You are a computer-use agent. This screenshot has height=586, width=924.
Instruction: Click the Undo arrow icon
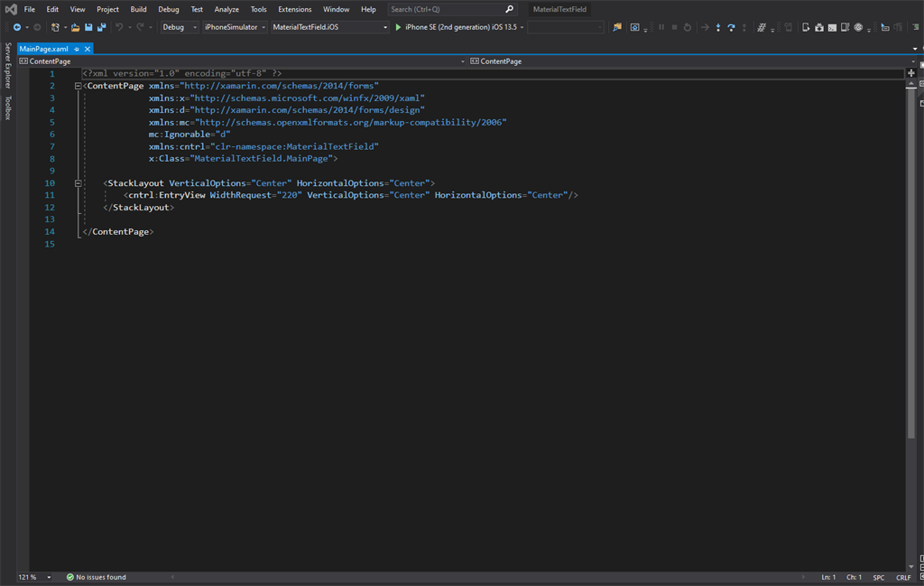[119, 27]
